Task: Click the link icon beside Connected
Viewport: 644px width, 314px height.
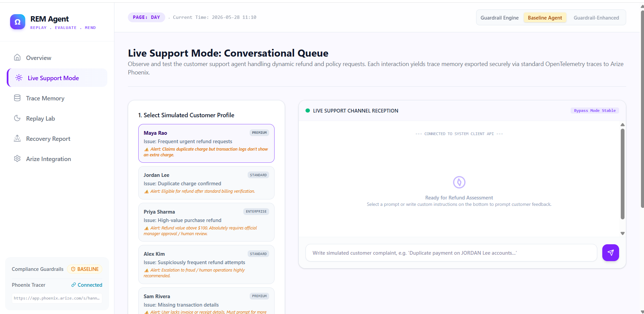Action: coord(73,285)
